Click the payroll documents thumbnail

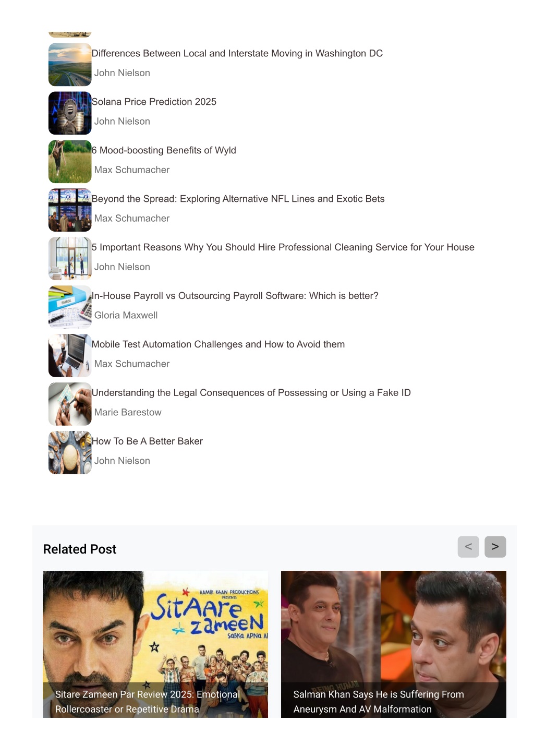(x=70, y=307)
